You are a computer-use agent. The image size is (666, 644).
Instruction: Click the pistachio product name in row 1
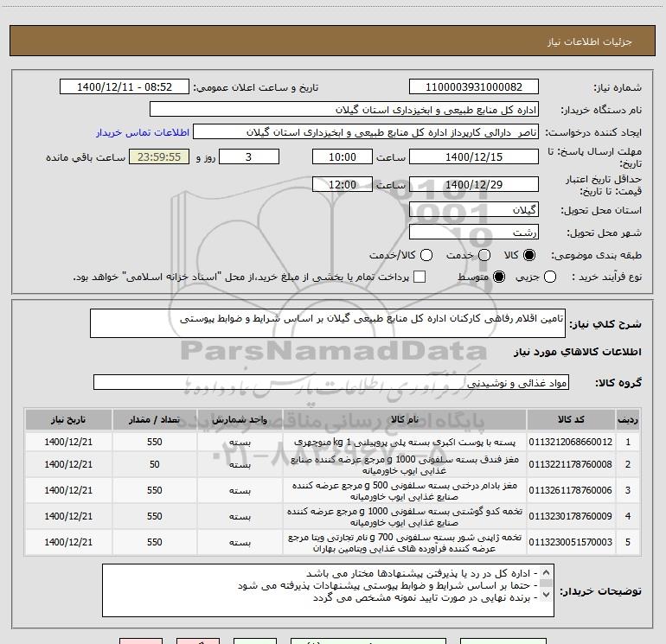(x=405, y=442)
